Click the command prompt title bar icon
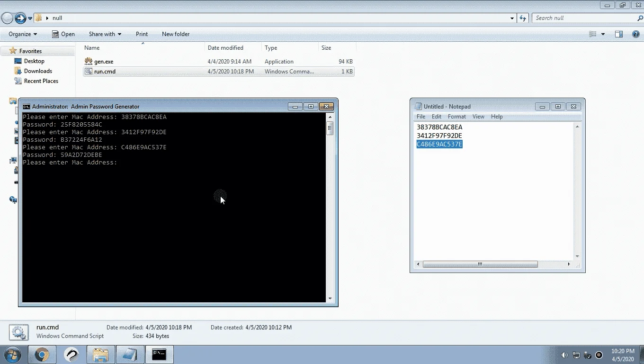 [27, 107]
